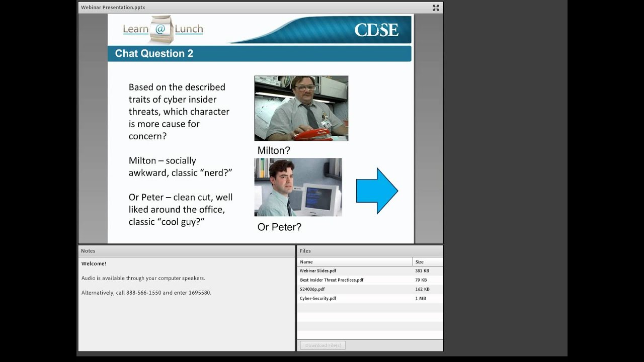Click the CDSE logo in slide banner
Screen dimensions: 644x362
pyautogui.click(x=376, y=30)
